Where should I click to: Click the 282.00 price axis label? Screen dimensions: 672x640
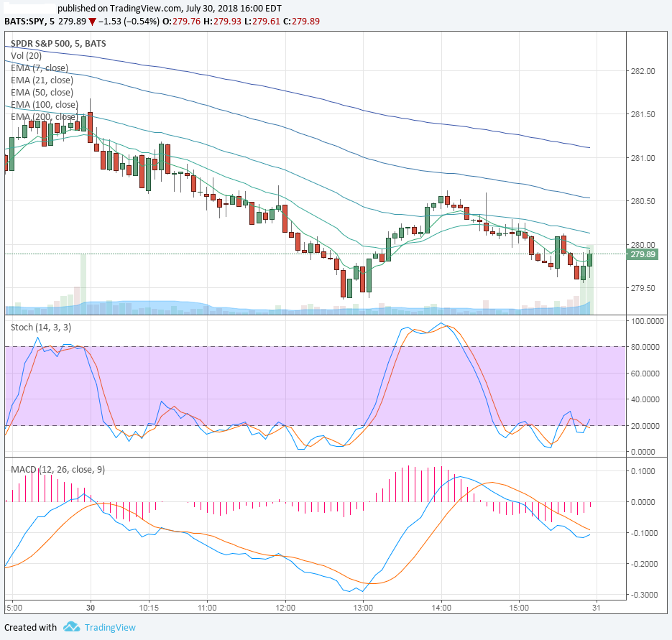pos(643,71)
